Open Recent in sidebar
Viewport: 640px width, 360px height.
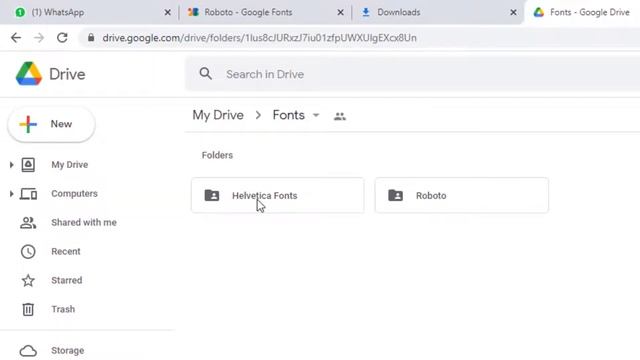click(x=66, y=251)
